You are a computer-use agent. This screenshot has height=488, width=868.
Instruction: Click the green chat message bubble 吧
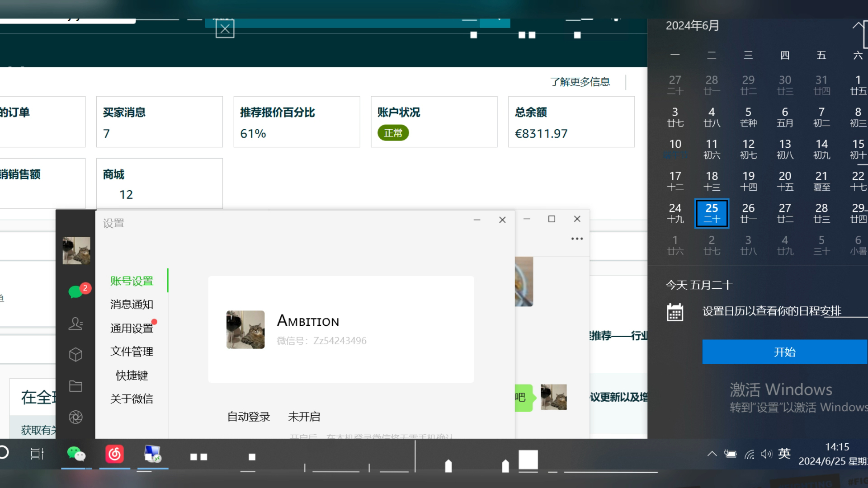[x=524, y=397]
